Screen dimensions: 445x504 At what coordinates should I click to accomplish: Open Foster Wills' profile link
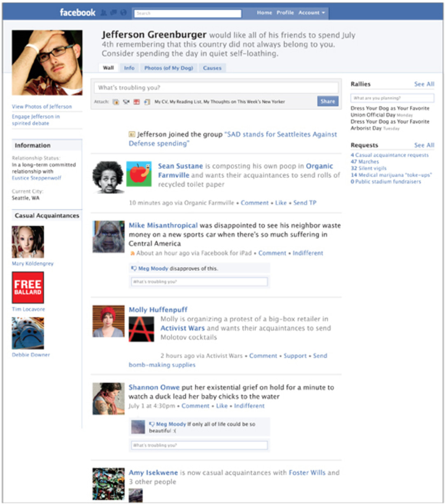pyautogui.click(x=307, y=473)
